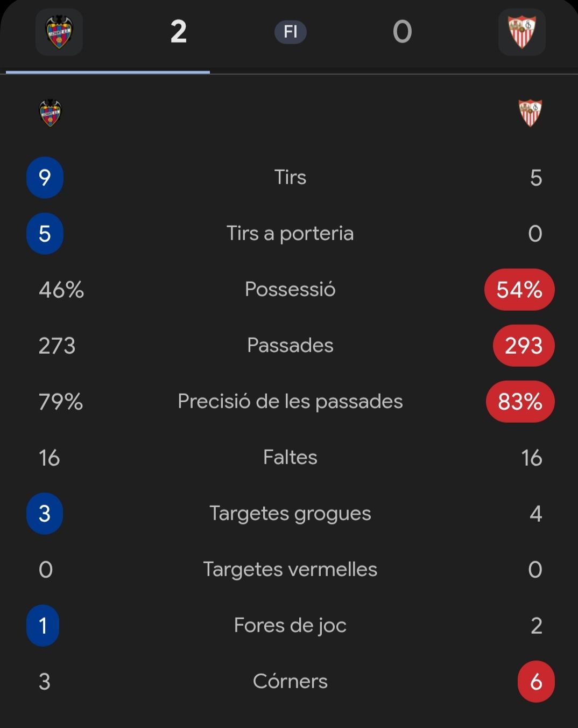The width and height of the screenshot is (578, 728).
Task: Tap the Targetes grogues row label
Action: point(290,513)
